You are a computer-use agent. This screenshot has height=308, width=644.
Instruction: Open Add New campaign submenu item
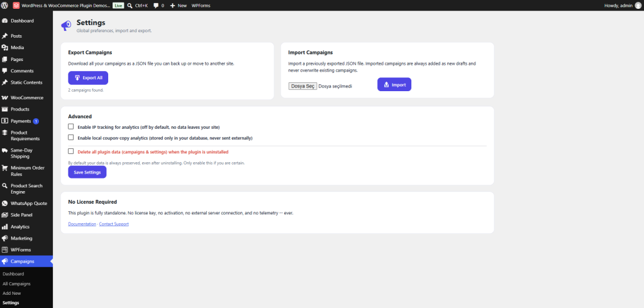click(11, 293)
